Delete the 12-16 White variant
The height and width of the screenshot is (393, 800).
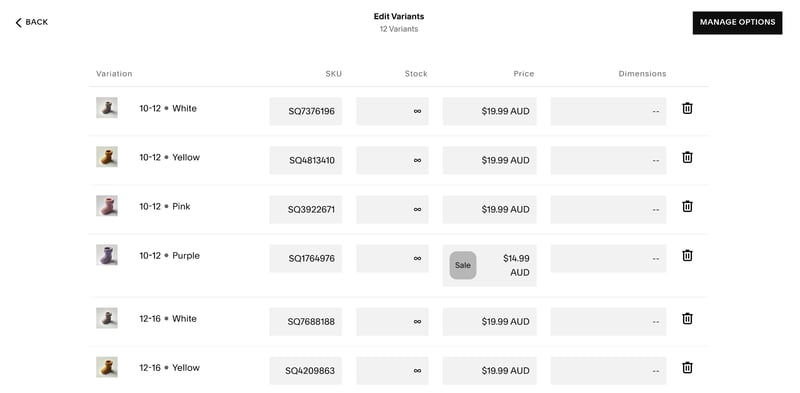(x=687, y=318)
